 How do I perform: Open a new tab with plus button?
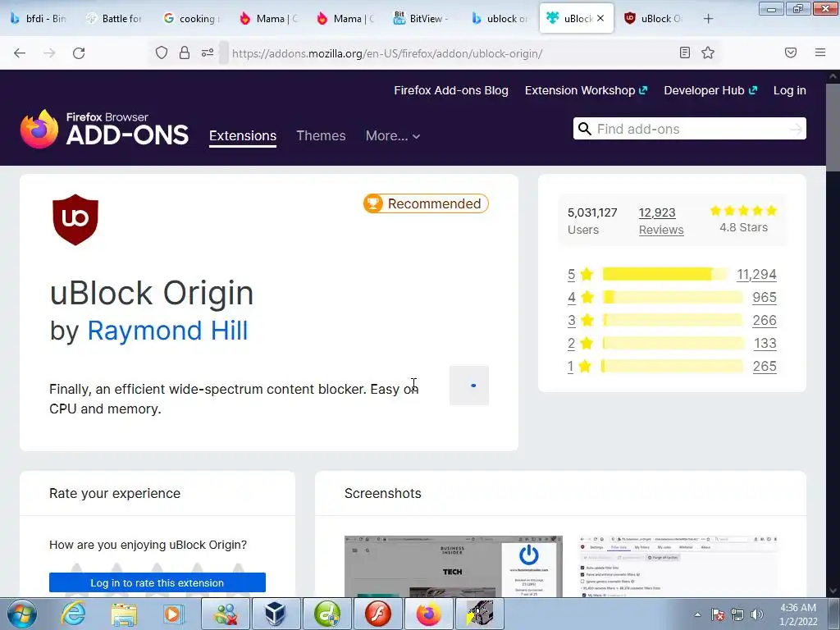708,19
